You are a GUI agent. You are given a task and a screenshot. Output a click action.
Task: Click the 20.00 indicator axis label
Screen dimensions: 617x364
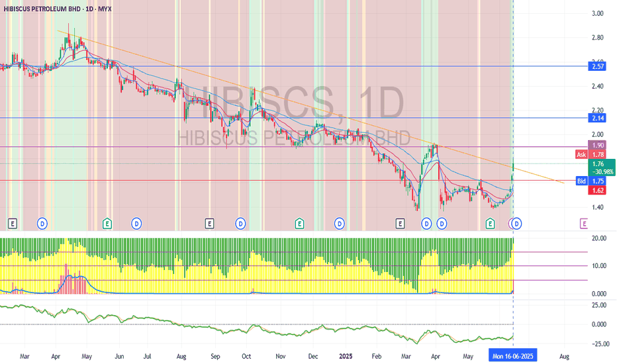(x=599, y=238)
